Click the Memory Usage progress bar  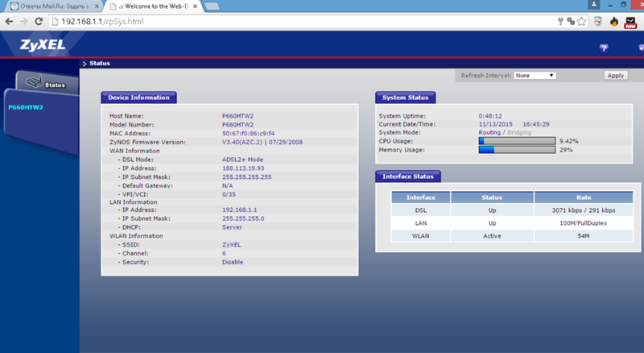(517, 150)
